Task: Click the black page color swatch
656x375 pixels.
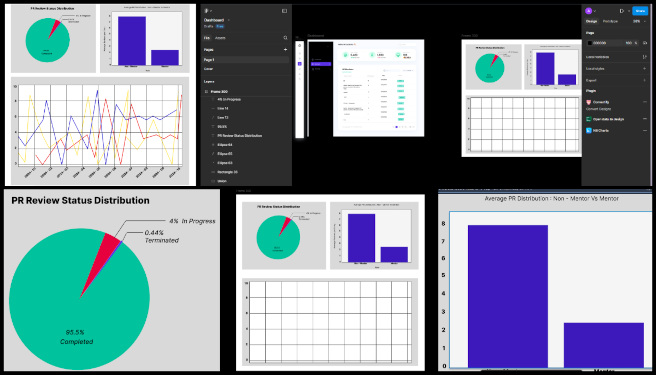Action: 589,43
